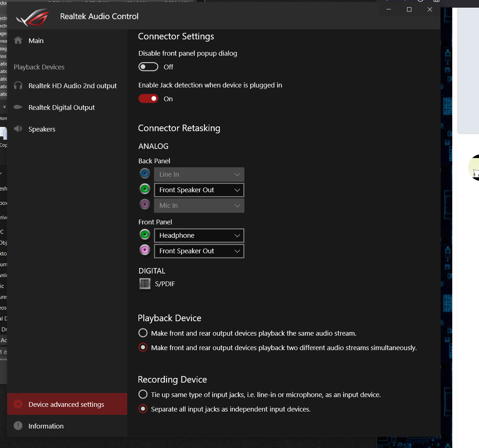479x448 pixels.
Task: Select the headphone icon for 2nd output
Action: [x=18, y=85]
